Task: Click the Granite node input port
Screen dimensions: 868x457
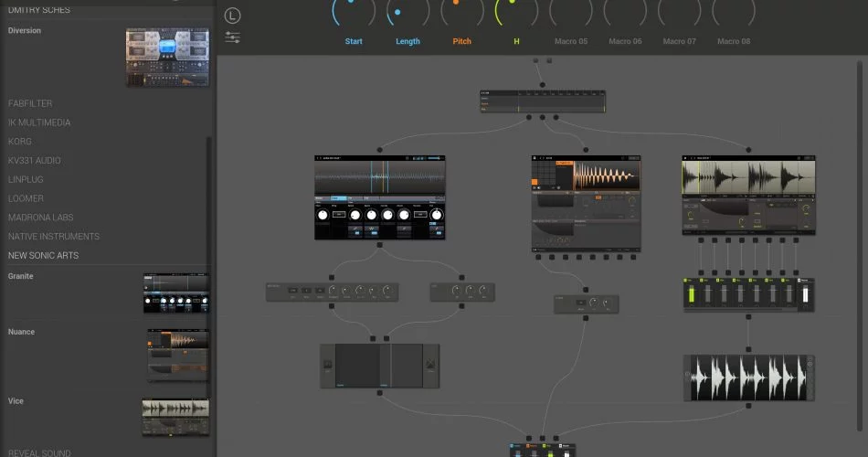Action: tap(380, 150)
